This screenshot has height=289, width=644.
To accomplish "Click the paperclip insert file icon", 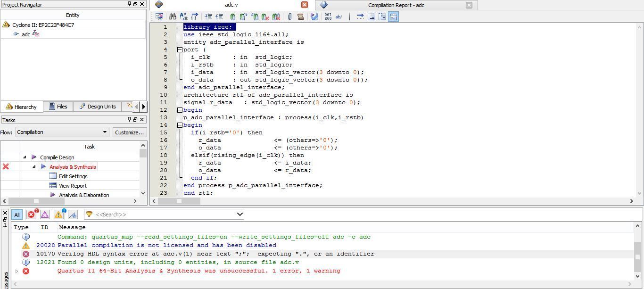I will tap(289, 17).
